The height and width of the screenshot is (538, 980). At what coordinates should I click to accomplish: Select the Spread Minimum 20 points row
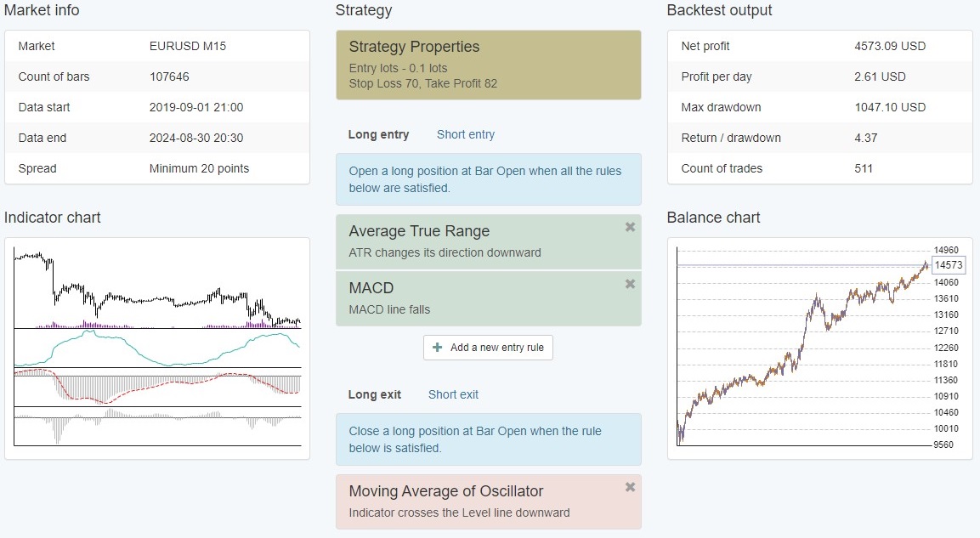click(156, 168)
